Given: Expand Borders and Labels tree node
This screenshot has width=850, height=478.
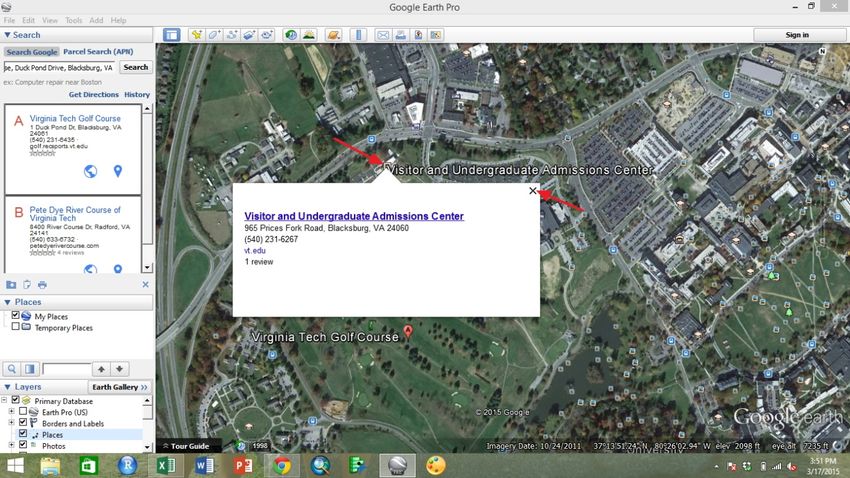Looking at the screenshot, I should coord(11,423).
